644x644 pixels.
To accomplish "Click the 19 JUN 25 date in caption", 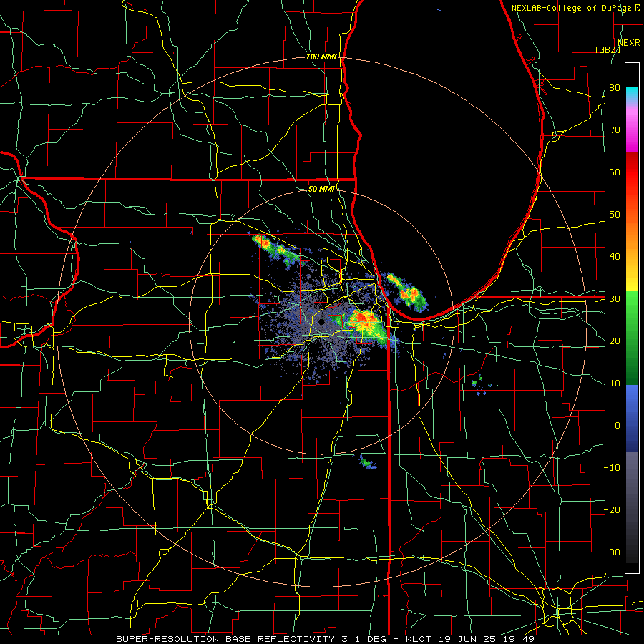I will point(466,639).
